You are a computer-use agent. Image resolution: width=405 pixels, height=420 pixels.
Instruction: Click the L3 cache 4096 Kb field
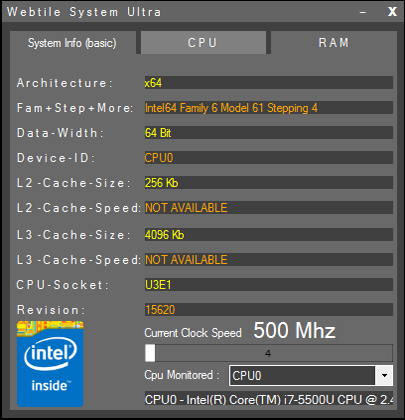pos(269,235)
